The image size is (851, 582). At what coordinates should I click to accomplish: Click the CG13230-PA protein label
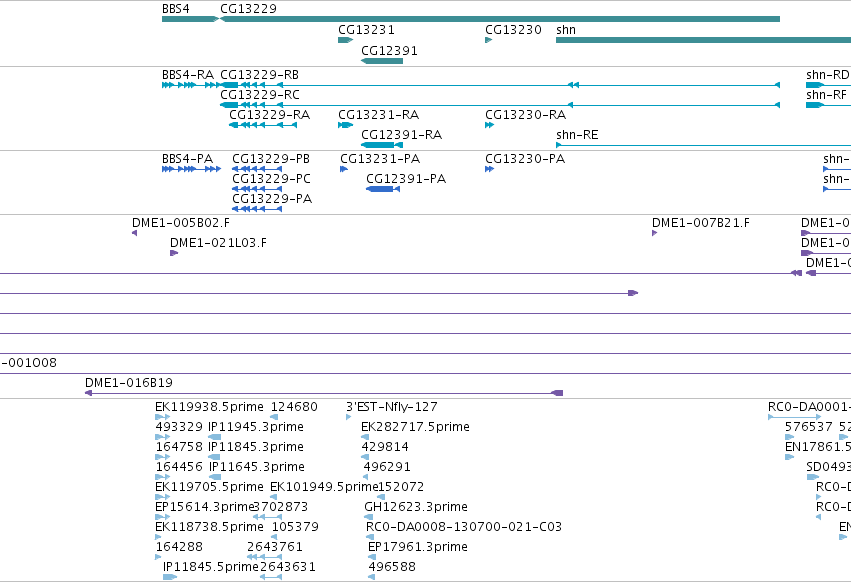point(525,159)
